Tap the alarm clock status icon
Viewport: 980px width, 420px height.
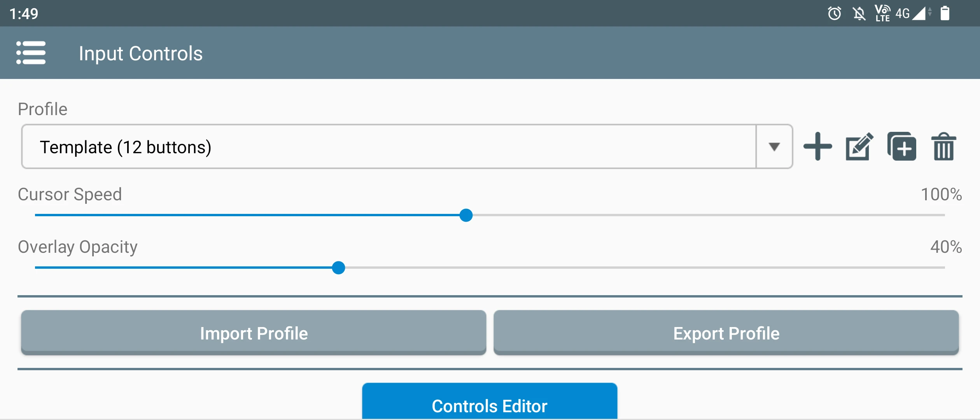[834, 14]
